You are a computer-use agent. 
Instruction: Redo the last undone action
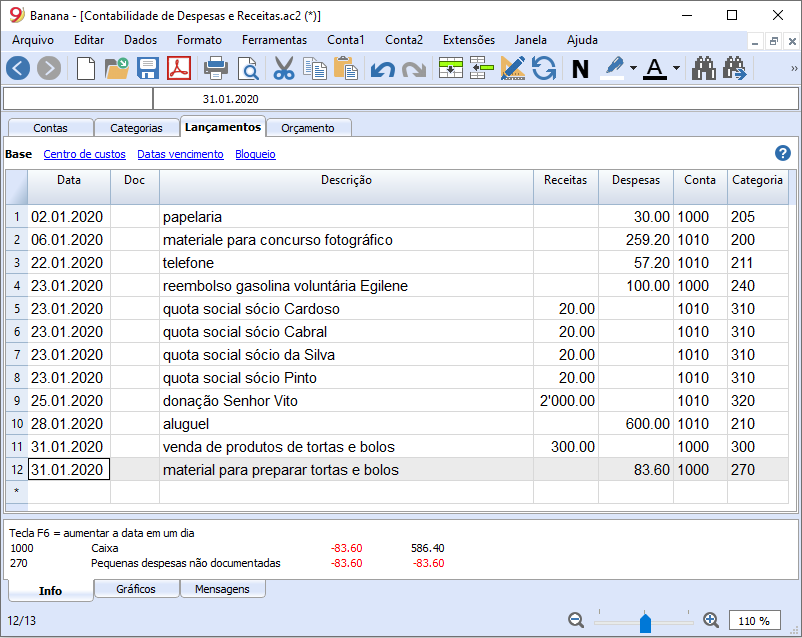(414, 69)
